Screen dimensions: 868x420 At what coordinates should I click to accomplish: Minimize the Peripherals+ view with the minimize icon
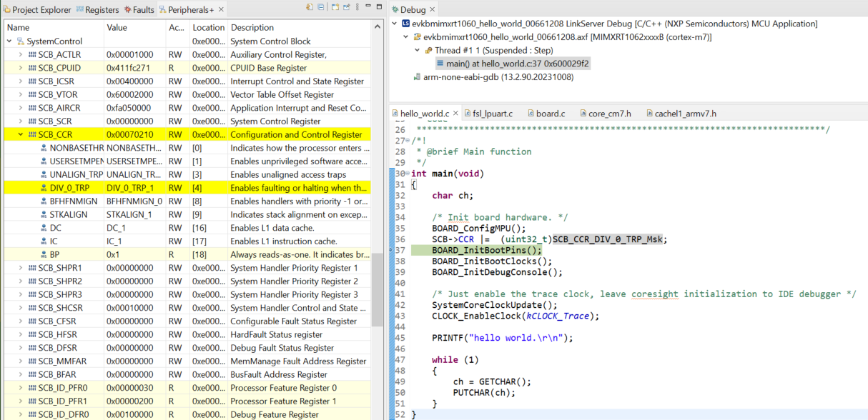pos(368,6)
